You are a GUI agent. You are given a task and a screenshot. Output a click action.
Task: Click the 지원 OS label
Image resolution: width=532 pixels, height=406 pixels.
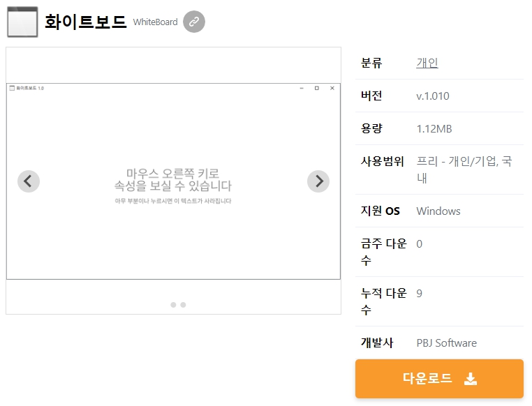coord(380,211)
